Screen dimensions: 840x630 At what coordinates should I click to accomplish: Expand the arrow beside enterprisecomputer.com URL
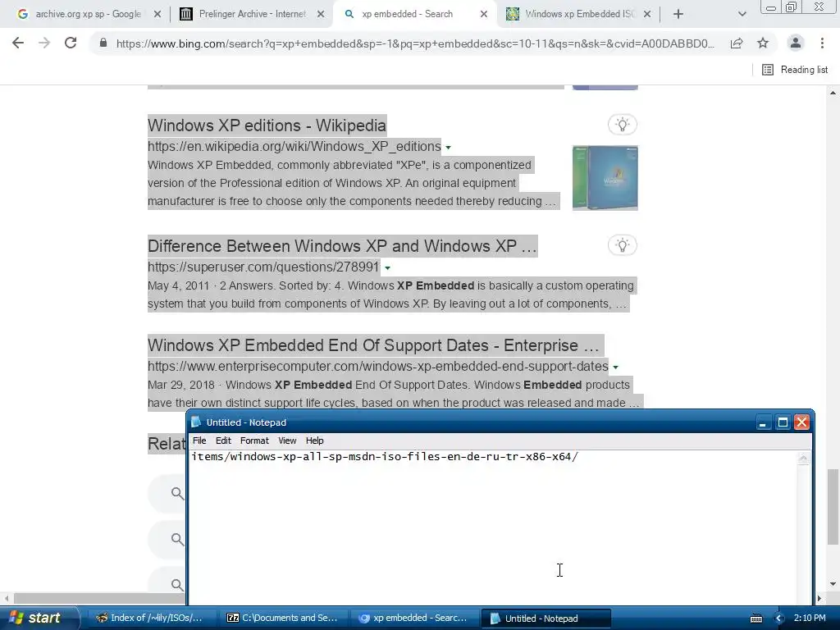point(615,367)
